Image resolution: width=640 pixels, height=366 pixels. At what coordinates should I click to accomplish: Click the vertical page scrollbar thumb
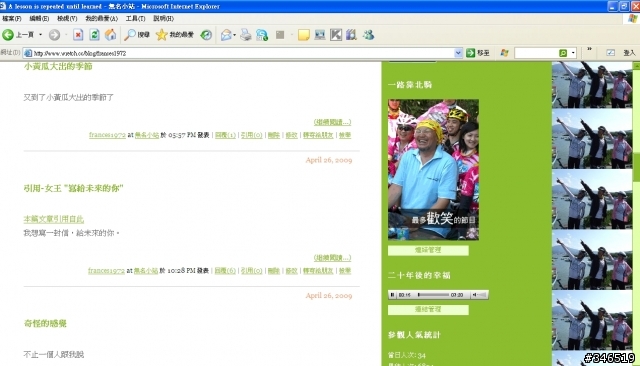point(636,167)
